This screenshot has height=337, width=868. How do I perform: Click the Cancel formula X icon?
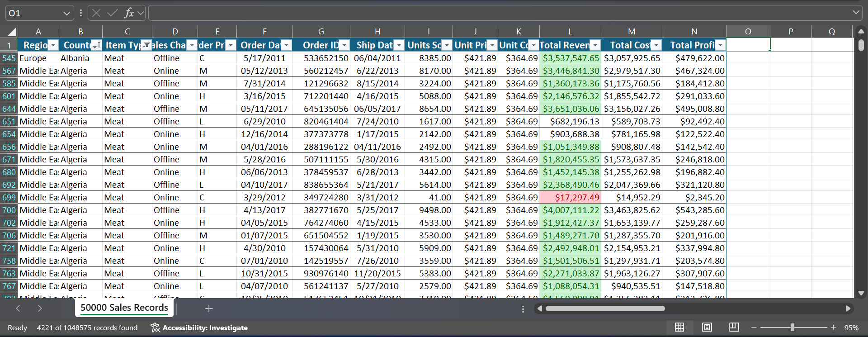coord(96,13)
